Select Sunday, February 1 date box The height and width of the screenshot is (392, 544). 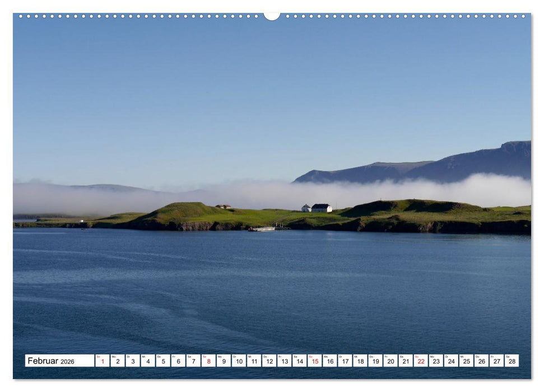coord(103,361)
